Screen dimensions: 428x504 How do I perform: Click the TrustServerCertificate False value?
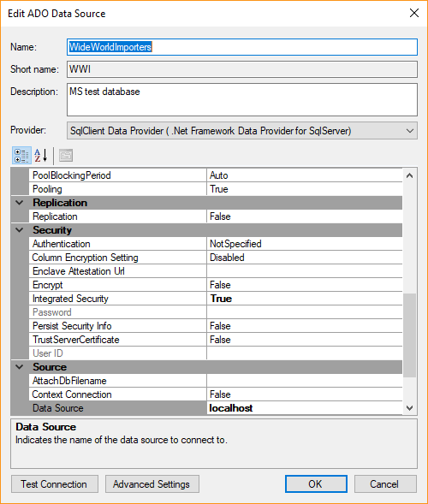(x=304, y=340)
